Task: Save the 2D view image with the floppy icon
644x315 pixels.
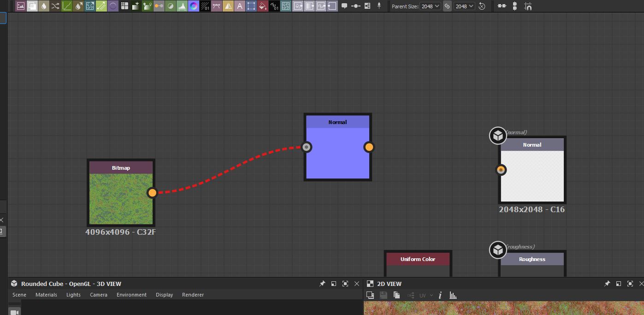Action: pyautogui.click(x=383, y=295)
